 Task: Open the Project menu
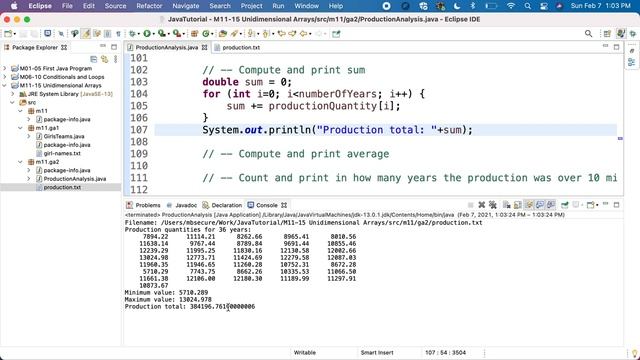[x=251, y=6]
